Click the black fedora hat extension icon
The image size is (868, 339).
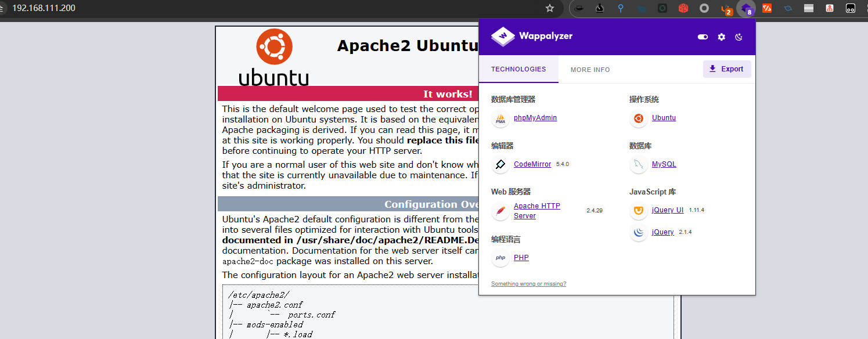tap(579, 8)
